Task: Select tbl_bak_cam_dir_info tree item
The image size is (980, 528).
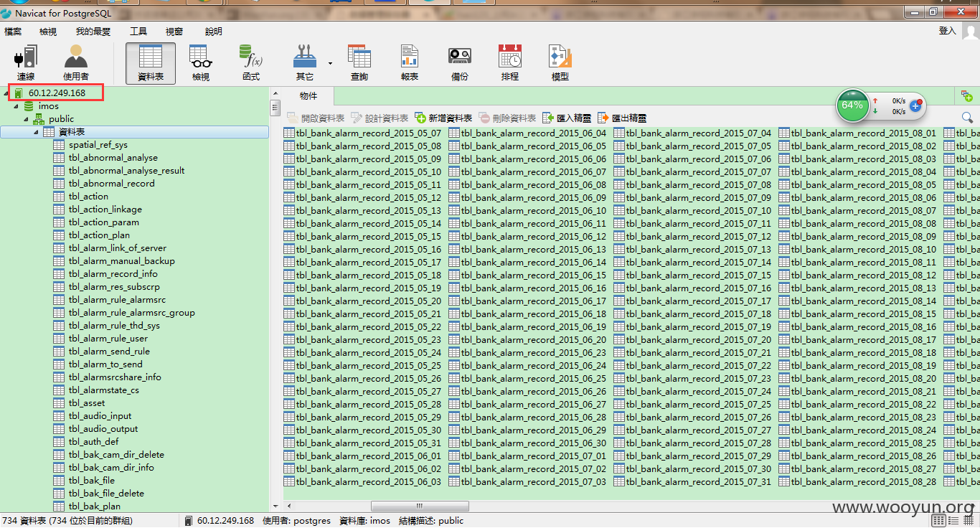Action: point(111,468)
